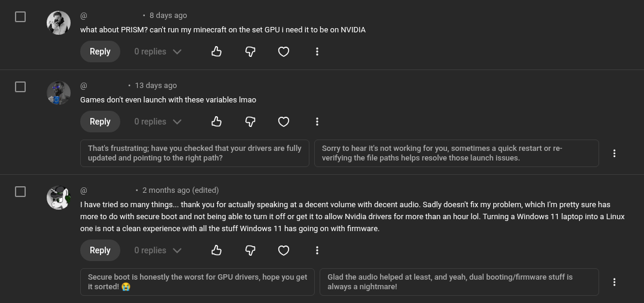Dislike the PRISM minecraft comment

pyautogui.click(x=250, y=51)
